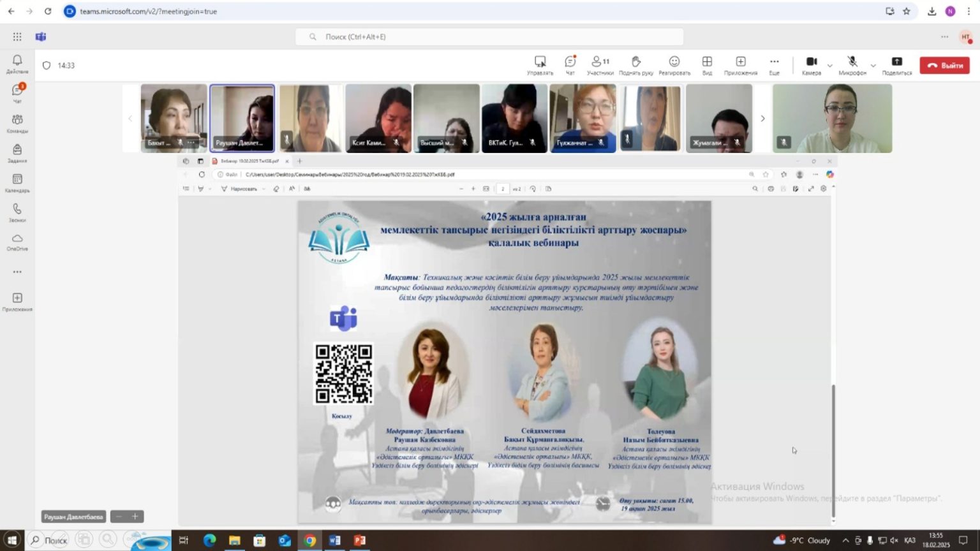
Task: Show next participants with right chevron
Action: pyautogui.click(x=762, y=119)
